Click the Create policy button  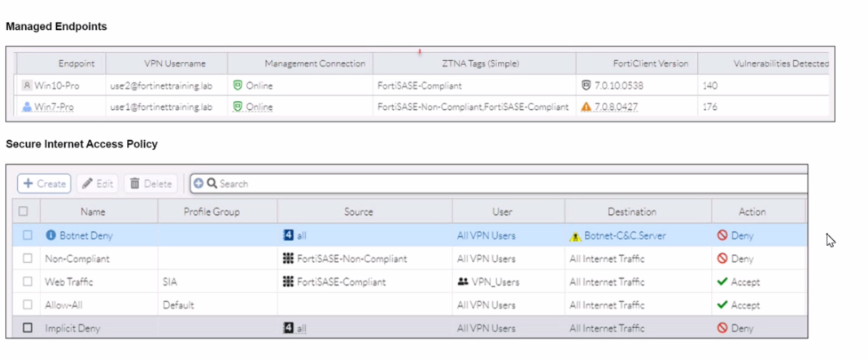44,184
